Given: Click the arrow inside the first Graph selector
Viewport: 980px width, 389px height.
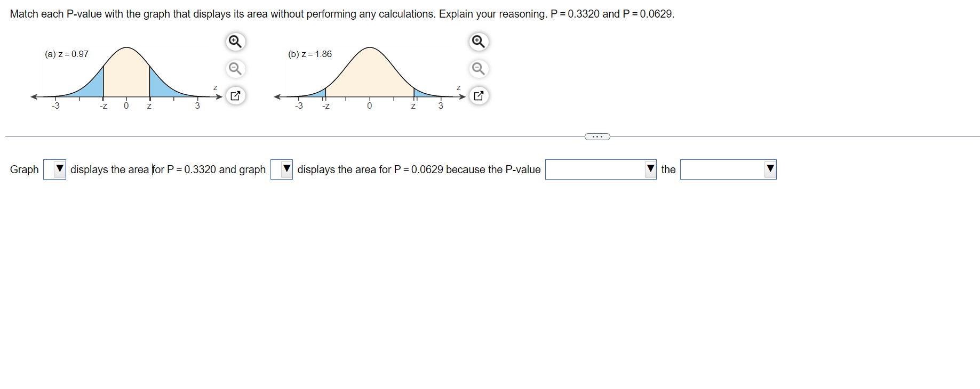Looking at the screenshot, I should point(59,169).
